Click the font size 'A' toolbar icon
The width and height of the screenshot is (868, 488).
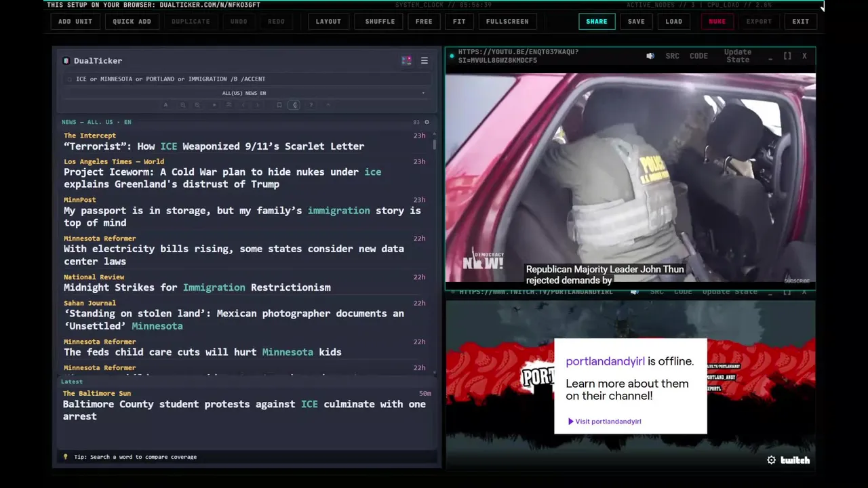(165, 105)
